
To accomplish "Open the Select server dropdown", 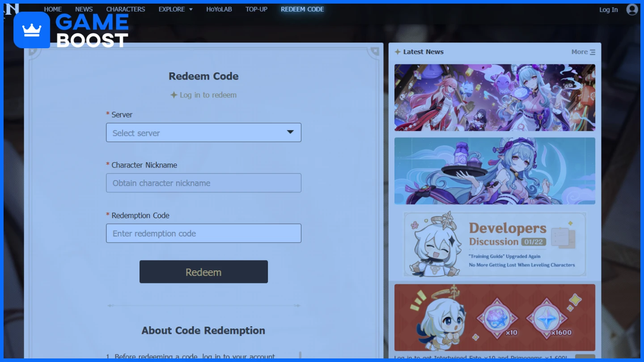I will tap(203, 133).
